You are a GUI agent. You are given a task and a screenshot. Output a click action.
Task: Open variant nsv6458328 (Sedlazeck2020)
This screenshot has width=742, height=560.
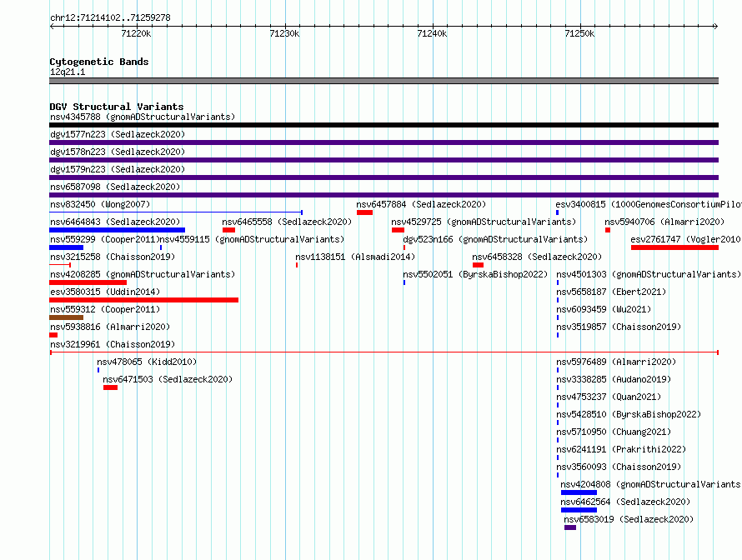[x=537, y=257]
